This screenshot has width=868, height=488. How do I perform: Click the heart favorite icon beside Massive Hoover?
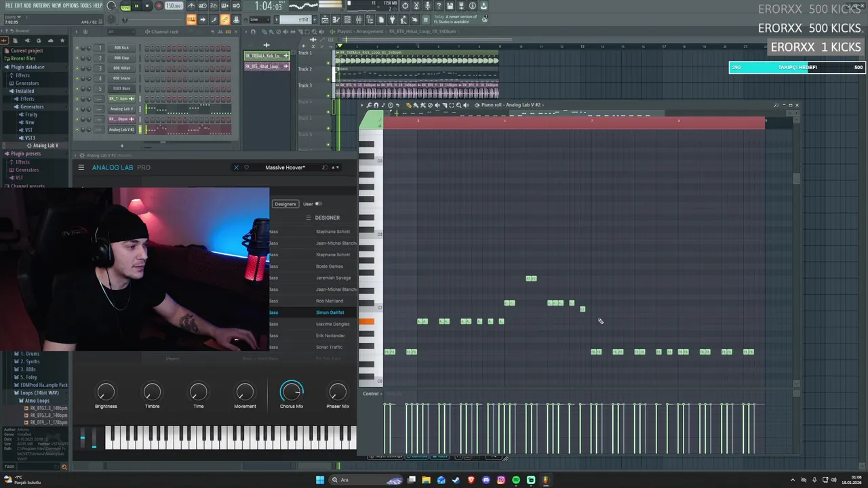click(x=246, y=167)
